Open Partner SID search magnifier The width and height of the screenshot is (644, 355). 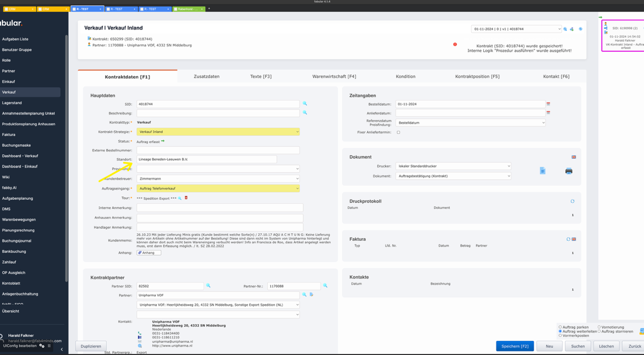pyautogui.click(x=208, y=286)
